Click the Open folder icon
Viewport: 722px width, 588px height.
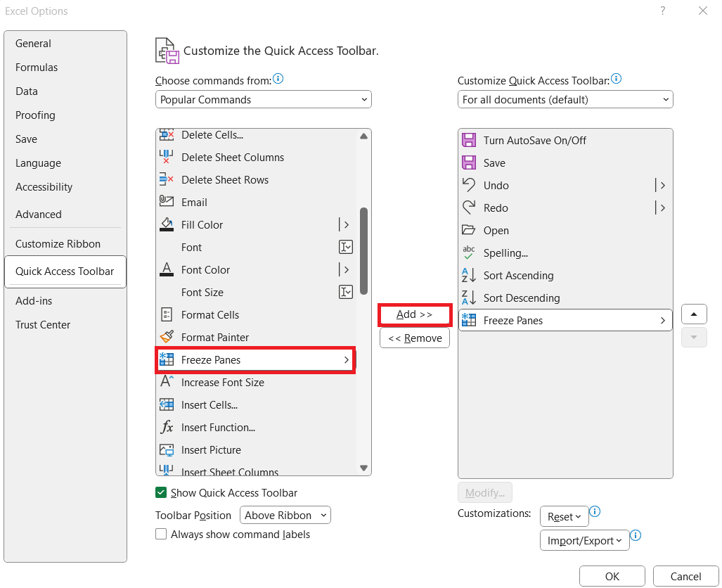[469, 230]
